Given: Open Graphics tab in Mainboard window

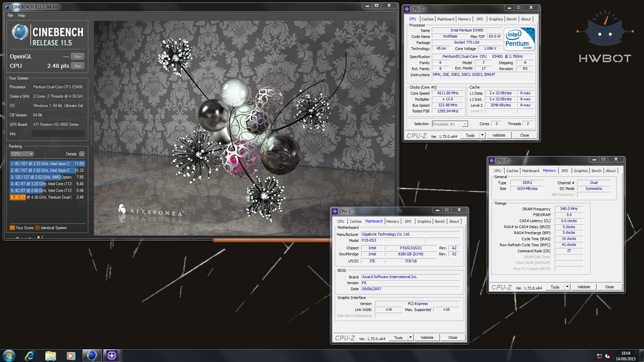Looking at the screenshot, I should 424,221.
